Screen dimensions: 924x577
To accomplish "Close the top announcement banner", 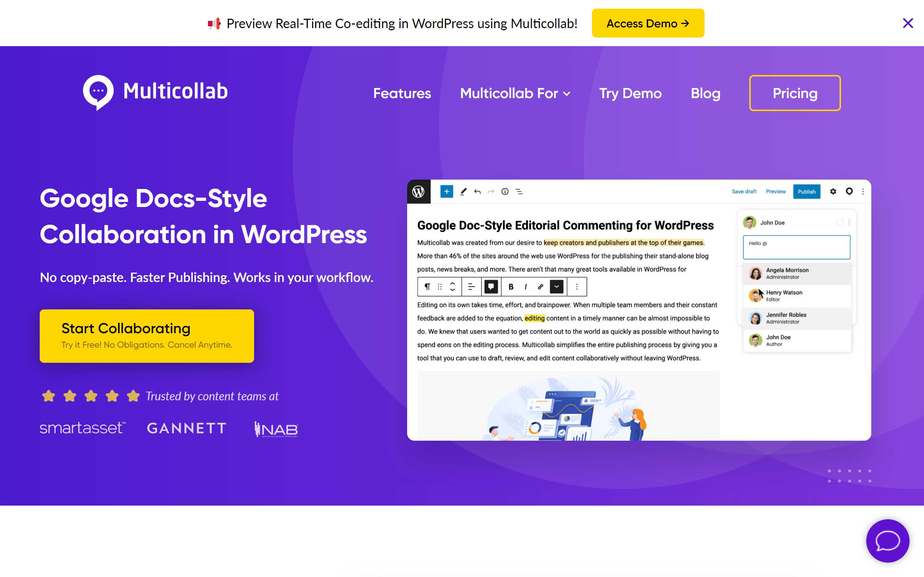I will pyautogui.click(x=908, y=23).
